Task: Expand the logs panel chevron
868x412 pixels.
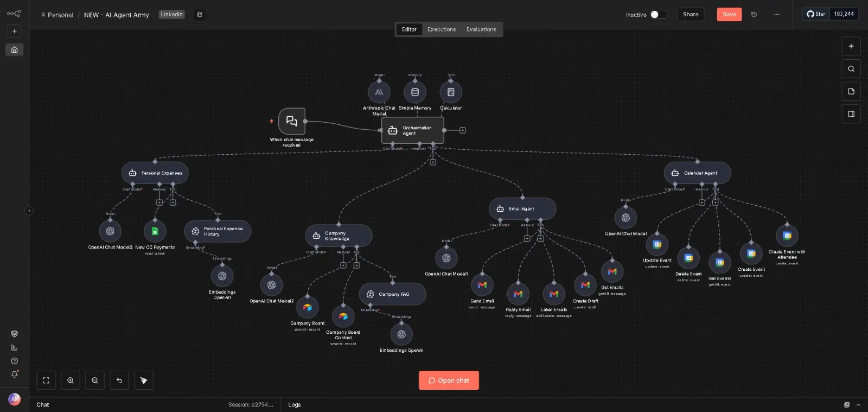Action: [858, 405]
